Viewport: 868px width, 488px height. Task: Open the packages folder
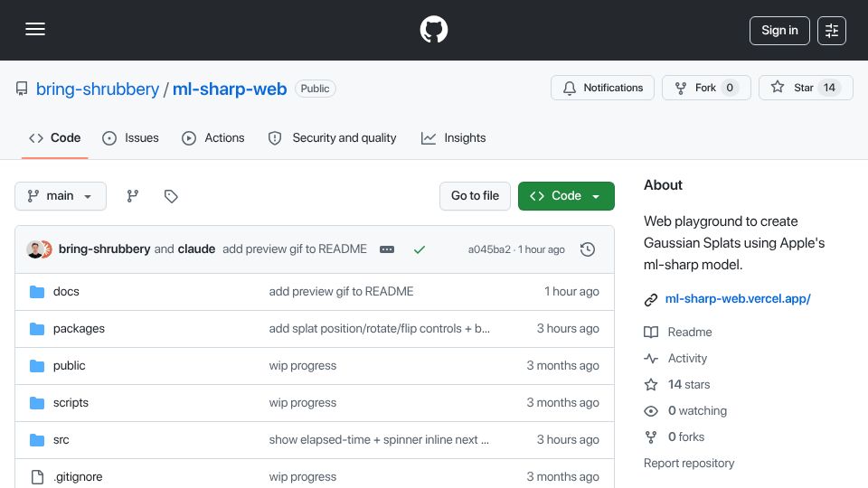[79, 329]
